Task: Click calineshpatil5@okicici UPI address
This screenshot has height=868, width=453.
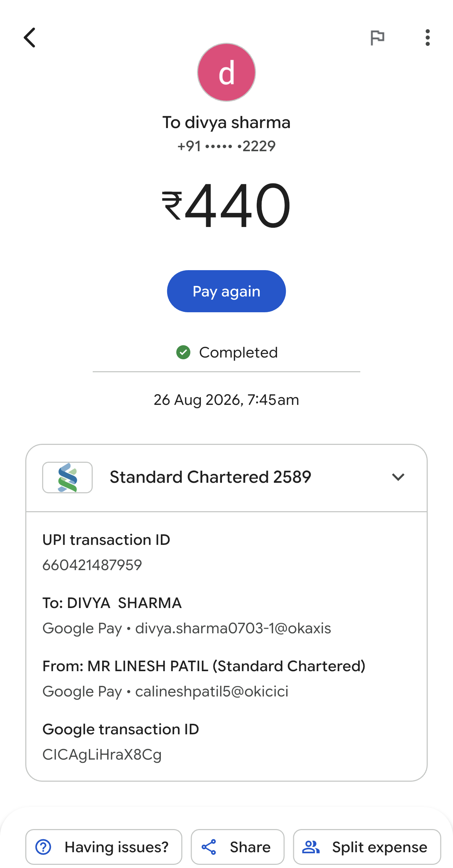Action: pyautogui.click(x=212, y=692)
